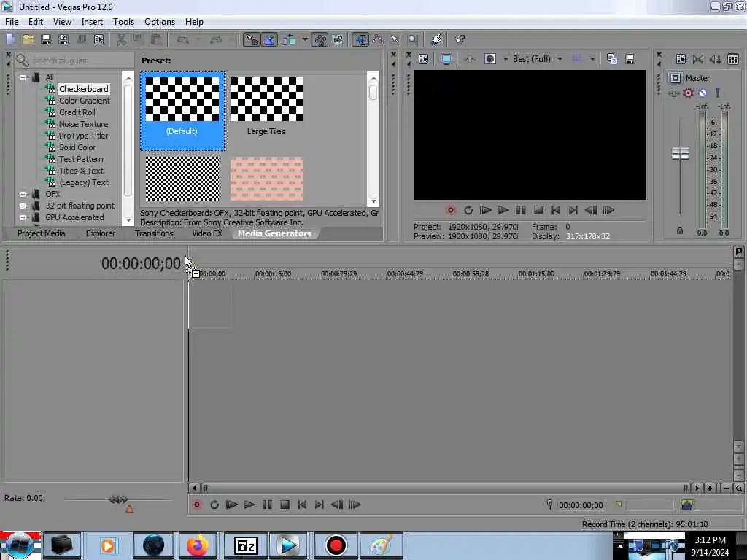Click the Open Mixing Console icon
This screenshot has height=560, width=747.
tap(732, 59)
